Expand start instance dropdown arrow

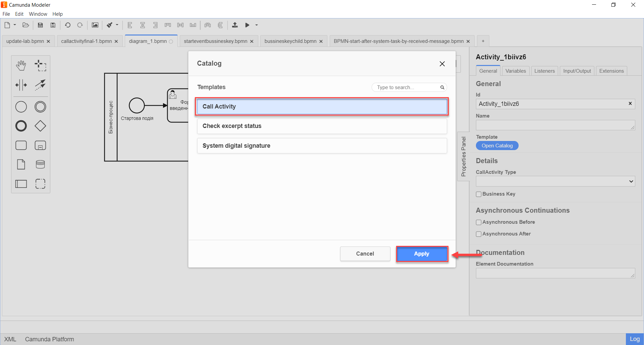(257, 25)
